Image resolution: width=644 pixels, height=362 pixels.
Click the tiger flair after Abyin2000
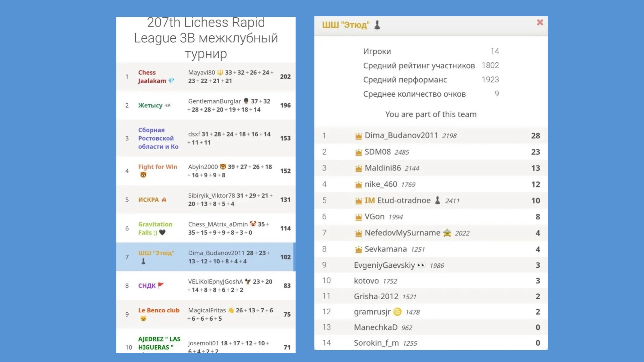coord(223,166)
